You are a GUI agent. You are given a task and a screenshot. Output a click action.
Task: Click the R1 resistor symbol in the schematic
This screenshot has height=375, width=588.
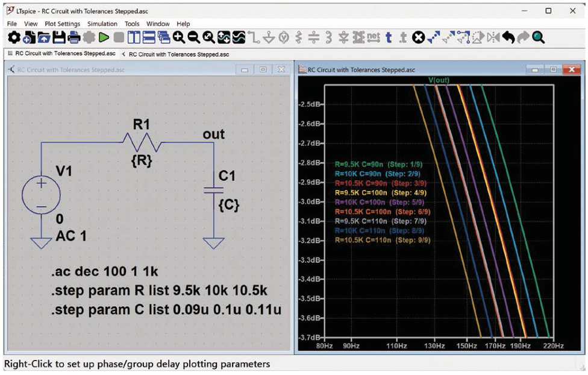click(x=142, y=143)
